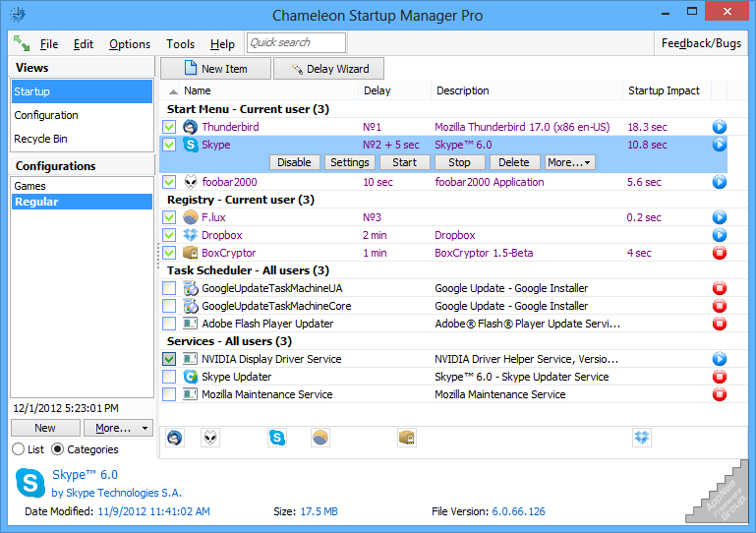Select the Games configuration
Screen dimensions: 756x533
tap(82, 186)
